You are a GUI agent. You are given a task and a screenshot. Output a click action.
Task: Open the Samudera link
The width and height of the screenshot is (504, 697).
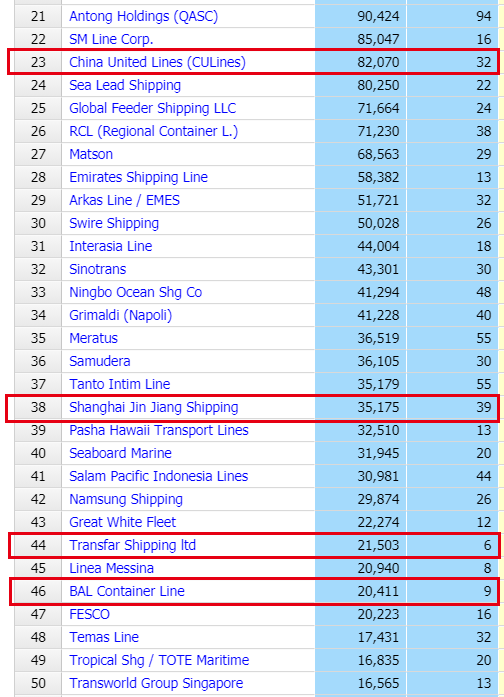click(100, 361)
